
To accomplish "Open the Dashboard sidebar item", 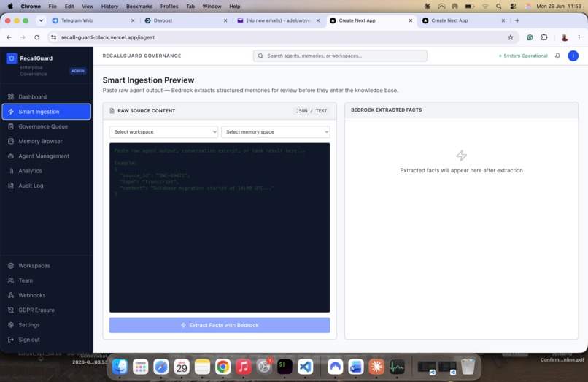I will pyautogui.click(x=47, y=97).
